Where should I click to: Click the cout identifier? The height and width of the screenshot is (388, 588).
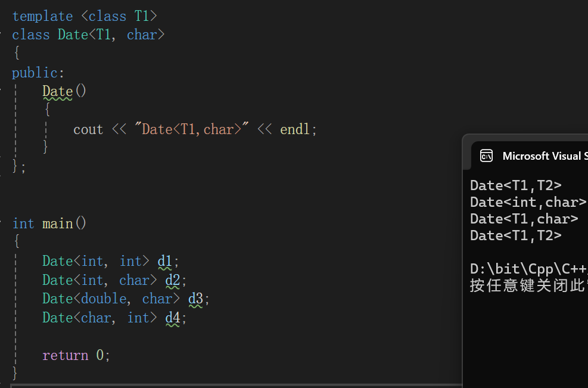(x=88, y=129)
